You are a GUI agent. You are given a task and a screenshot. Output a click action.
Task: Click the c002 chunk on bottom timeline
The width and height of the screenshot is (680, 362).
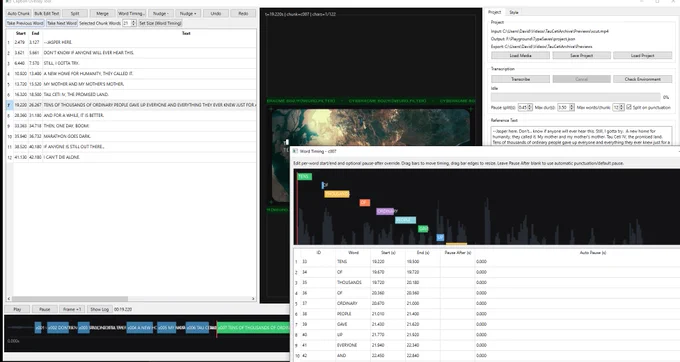pos(58,328)
